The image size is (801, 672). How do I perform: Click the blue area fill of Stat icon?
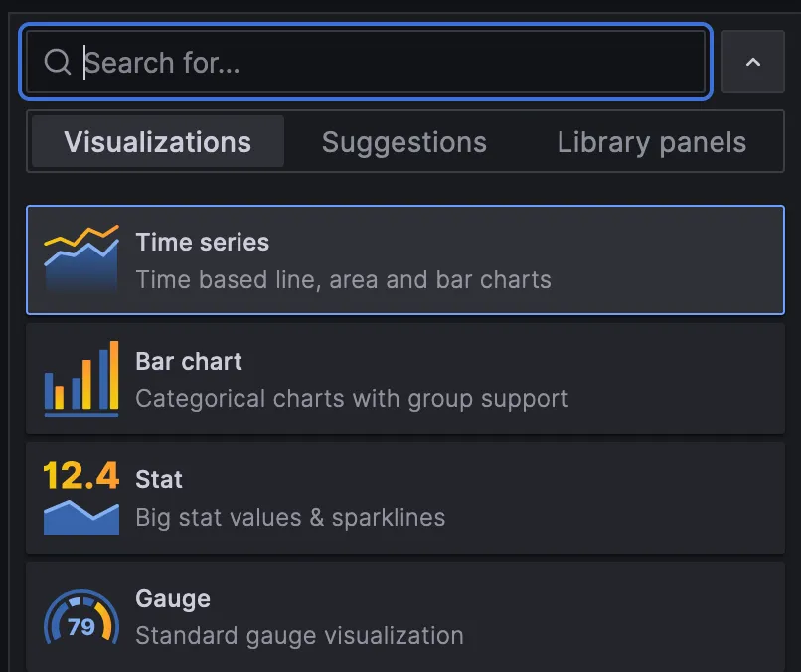click(80, 520)
